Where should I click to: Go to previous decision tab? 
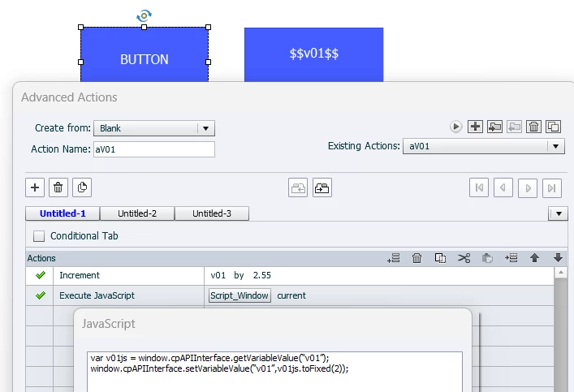click(503, 187)
